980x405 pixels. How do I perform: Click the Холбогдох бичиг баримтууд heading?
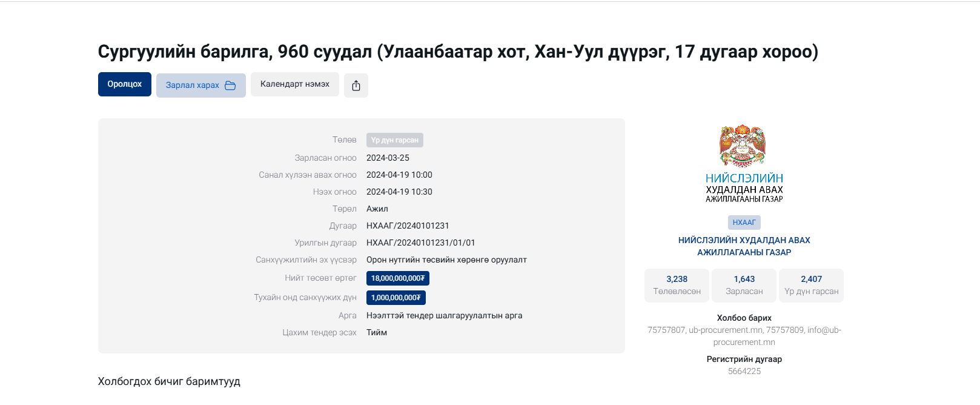tap(169, 381)
